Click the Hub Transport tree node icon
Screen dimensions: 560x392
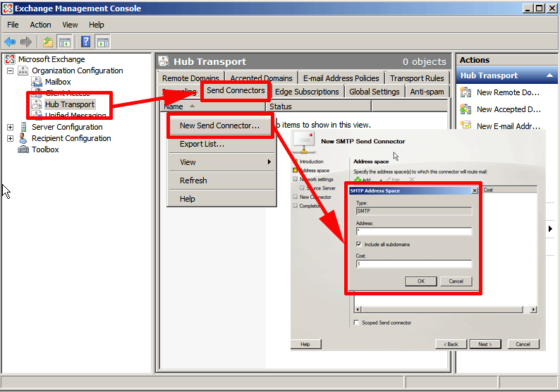37,104
